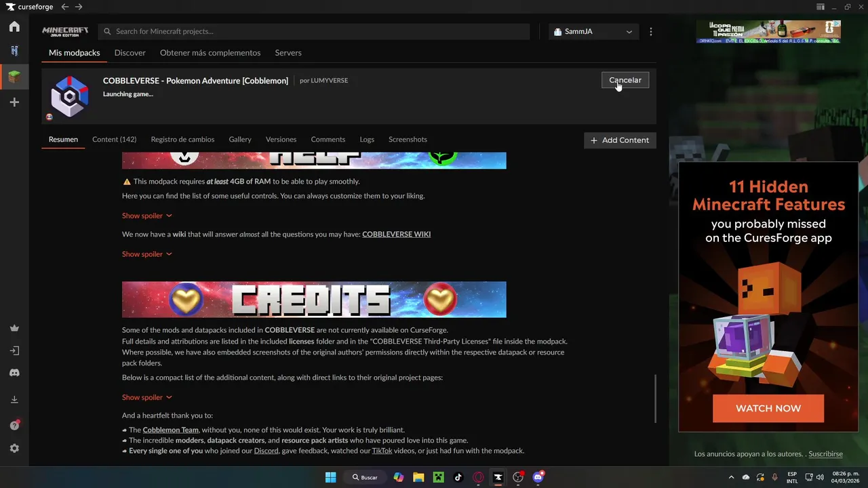
Task: Select the Minecraft grass block game icon
Action: click(x=14, y=77)
